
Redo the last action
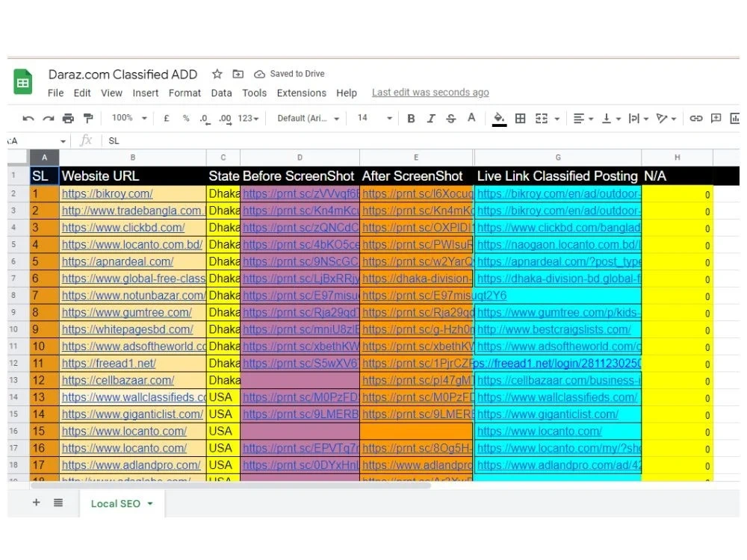coord(48,119)
